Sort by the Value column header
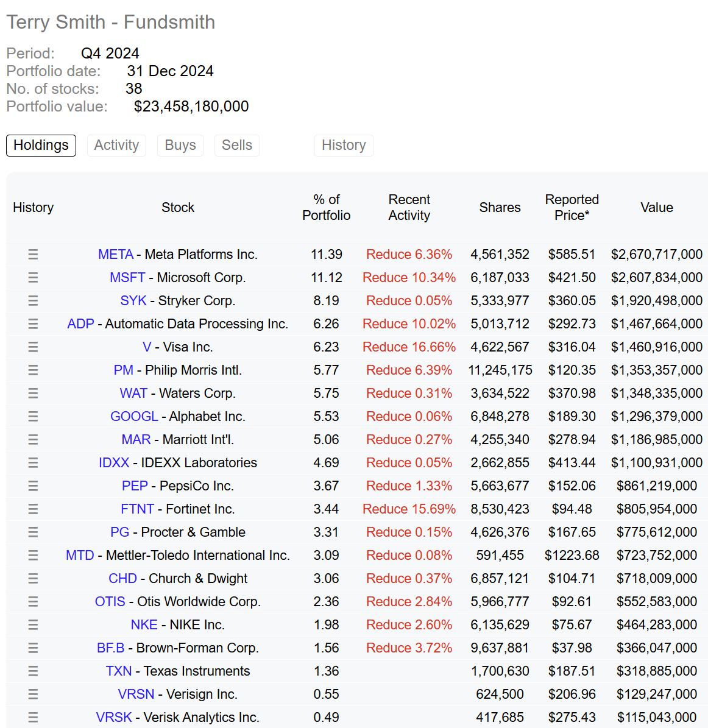 pos(657,208)
